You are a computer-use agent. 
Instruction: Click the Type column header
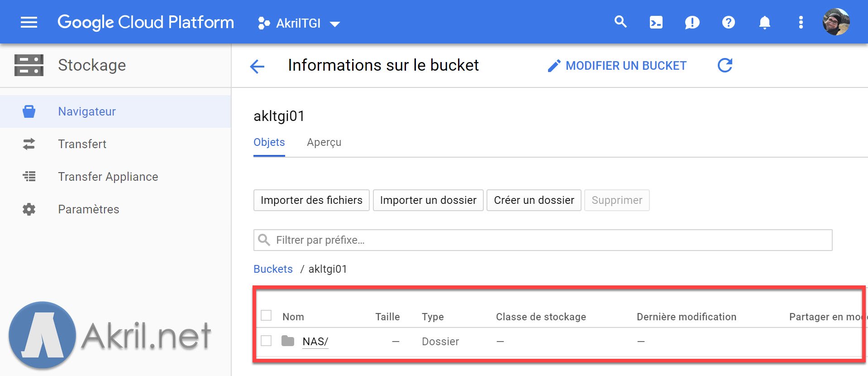(x=433, y=317)
